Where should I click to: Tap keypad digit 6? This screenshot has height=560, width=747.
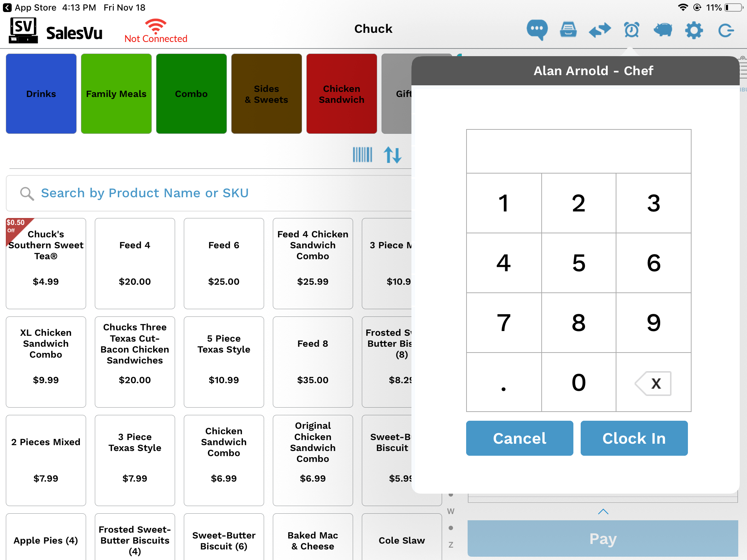coord(654,263)
